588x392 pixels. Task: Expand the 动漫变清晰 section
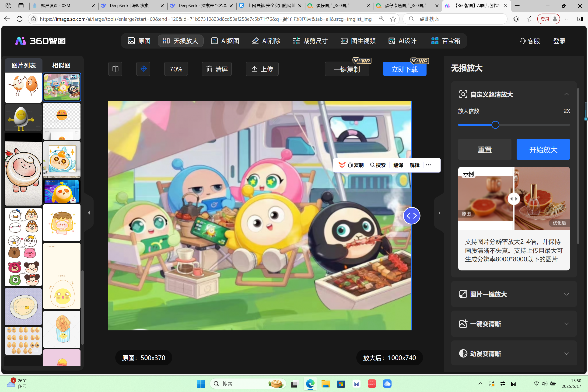point(566,353)
